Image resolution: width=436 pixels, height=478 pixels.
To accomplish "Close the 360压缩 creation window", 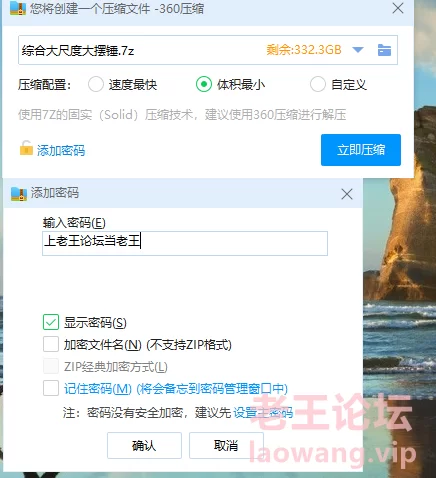I will (x=398, y=8).
